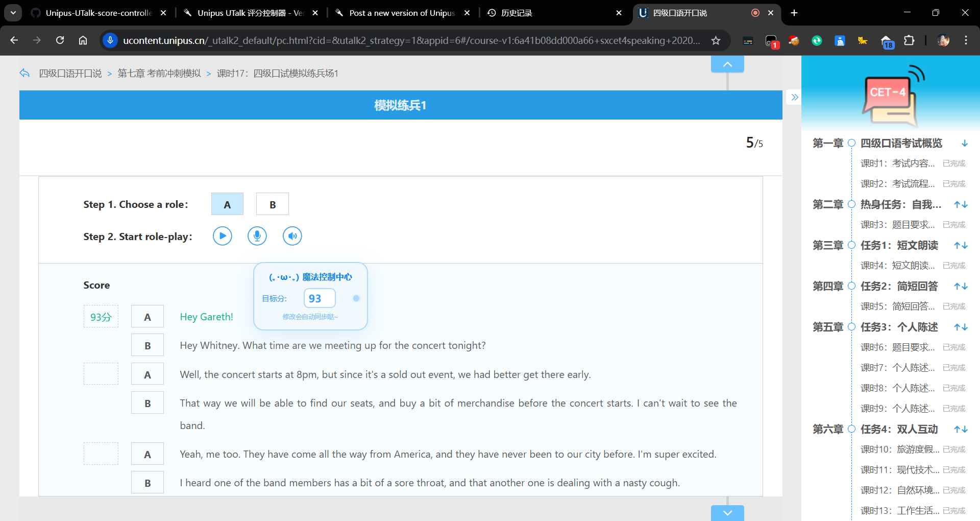Screen dimensions: 980x521
Task: Reload the page
Action: click(x=60, y=40)
